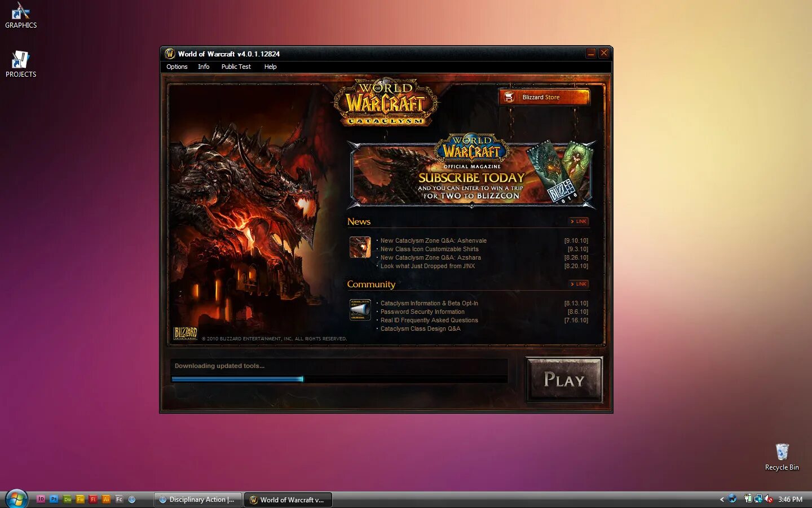Open the news thumbnail icon

click(x=360, y=247)
